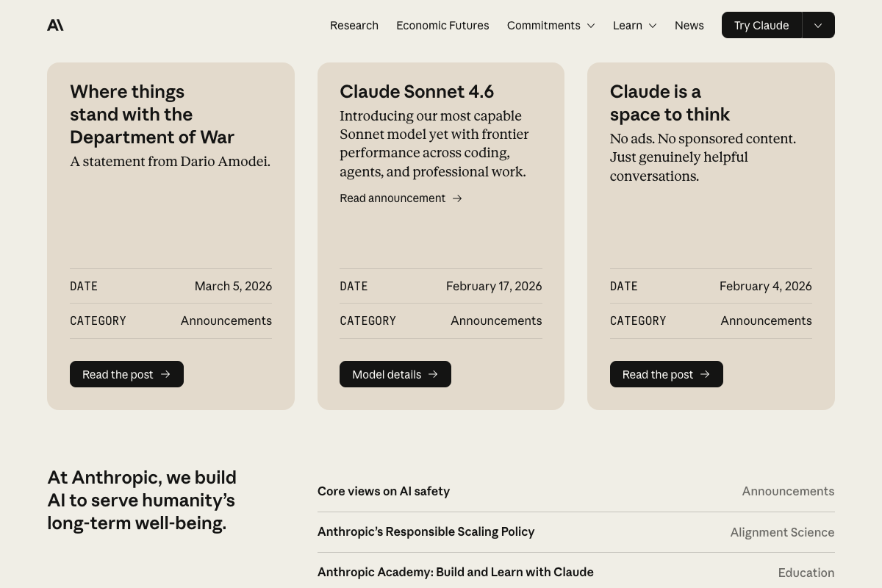Click the Try Claude button
The width and height of the screenshot is (882, 588).
(761, 25)
